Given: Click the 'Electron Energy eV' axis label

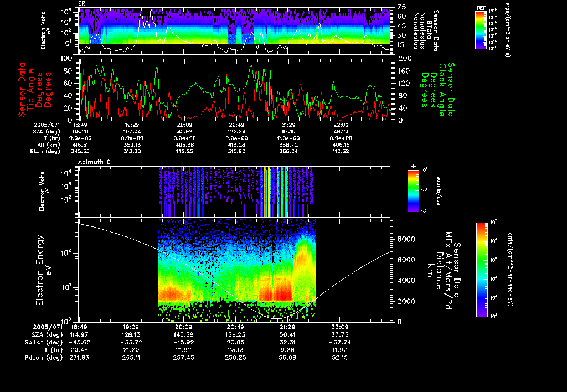Looking at the screenshot, I should 44,271.
